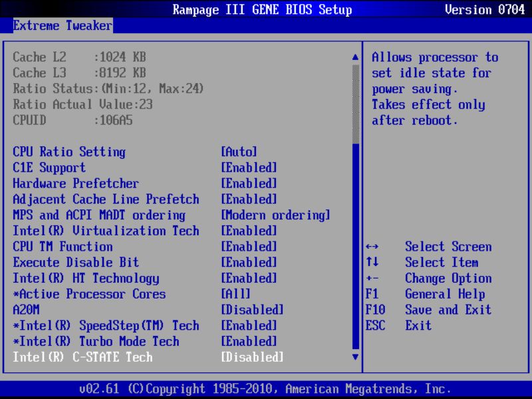Image resolution: width=532 pixels, height=399 pixels.
Task: Click the Cache L3 8192 KB line
Action: click(x=79, y=72)
